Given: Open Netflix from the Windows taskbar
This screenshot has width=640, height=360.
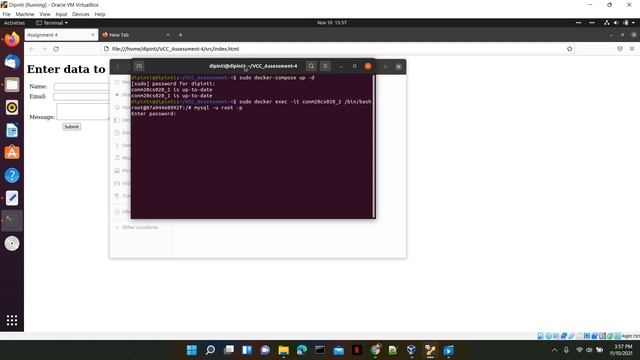Looking at the screenshot, I should [x=357, y=350].
